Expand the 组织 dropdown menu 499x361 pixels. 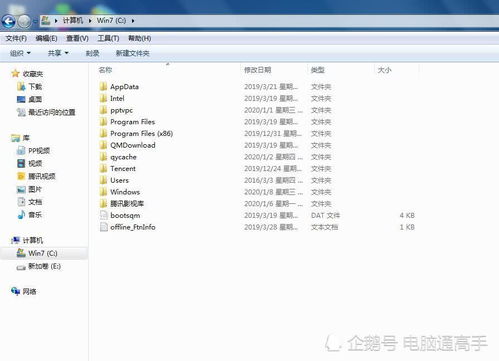click(x=20, y=53)
